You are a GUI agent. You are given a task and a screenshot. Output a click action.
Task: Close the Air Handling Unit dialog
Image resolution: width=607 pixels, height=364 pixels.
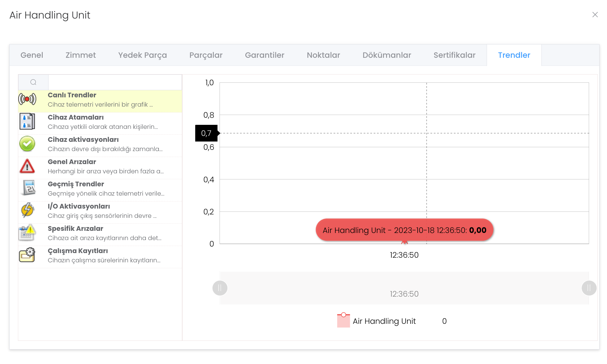[595, 15]
